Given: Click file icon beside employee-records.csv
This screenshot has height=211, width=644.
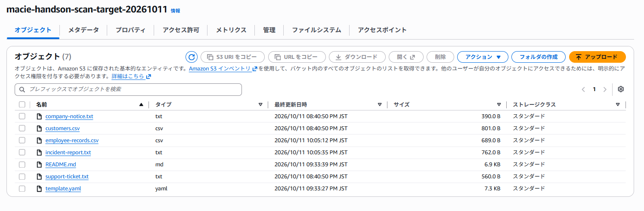Looking at the screenshot, I should pyautogui.click(x=39, y=141).
